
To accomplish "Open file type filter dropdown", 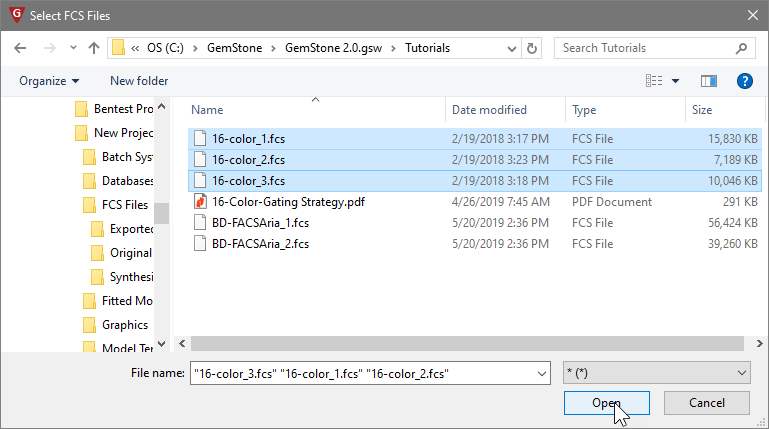I will pyautogui.click(x=657, y=373).
